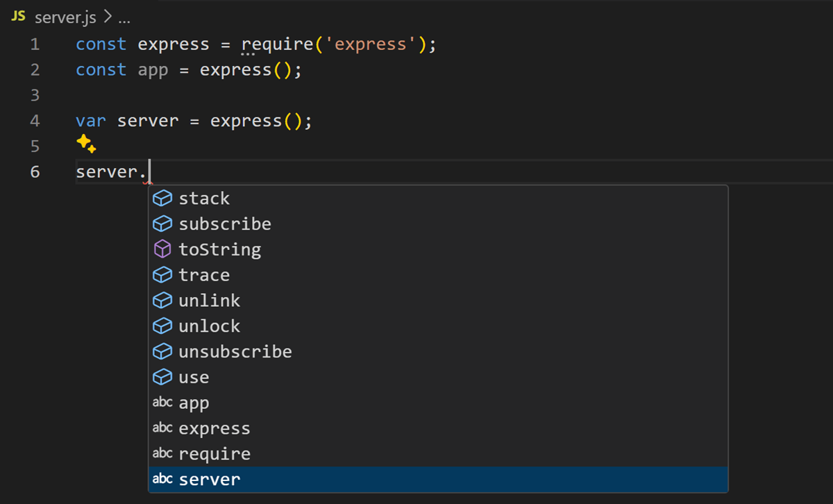Select "unlink" from the suggestion list

210,300
